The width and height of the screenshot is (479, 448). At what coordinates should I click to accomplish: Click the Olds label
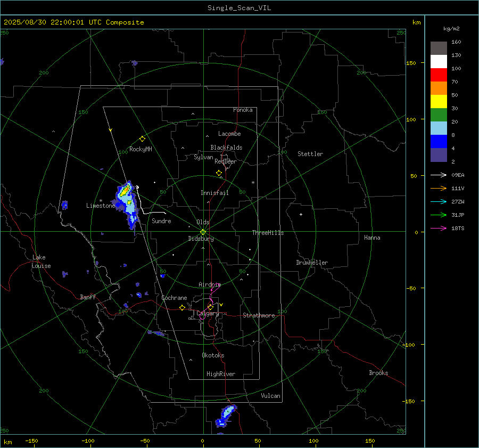(x=203, y=222)
